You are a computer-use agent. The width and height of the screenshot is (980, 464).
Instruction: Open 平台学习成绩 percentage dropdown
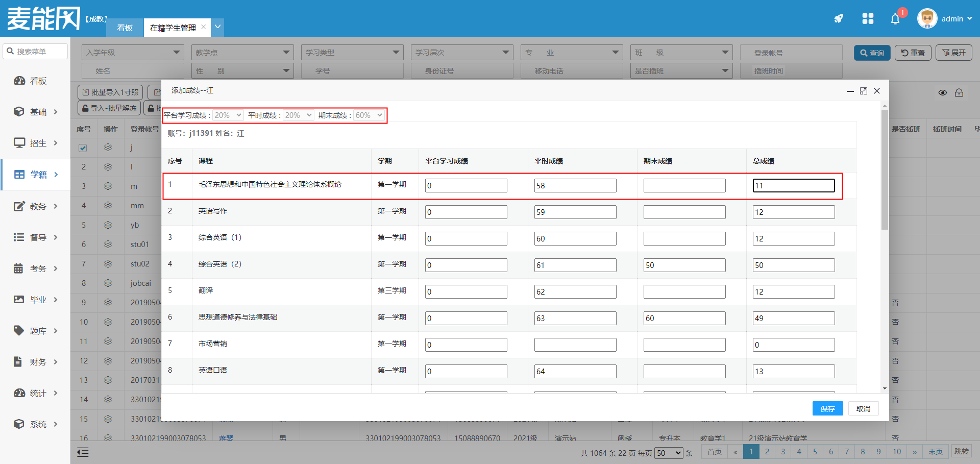228,115
